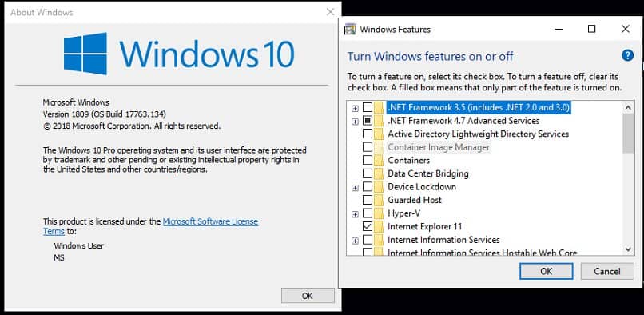The width and height of the screenshot is (644, 315).
Task: Click the Version 1809 OS Build text
Action: tap(105, 114)
